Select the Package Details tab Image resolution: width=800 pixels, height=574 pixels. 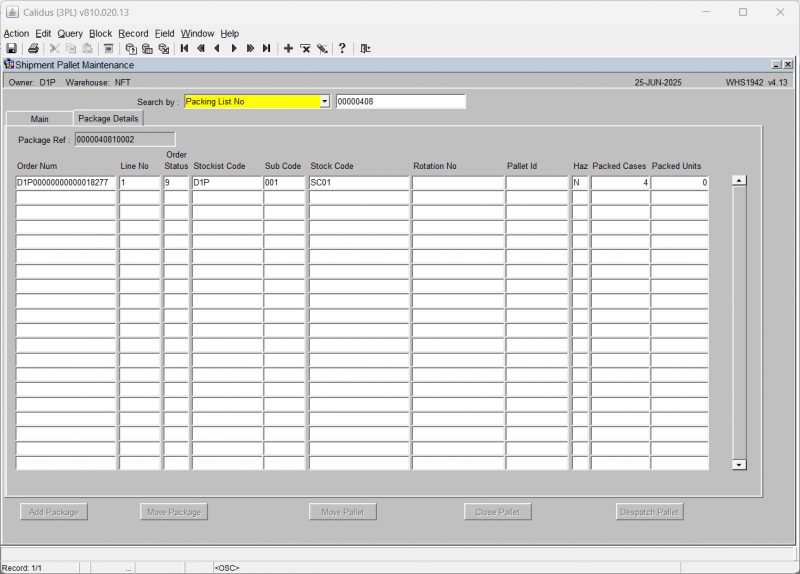(108, 118)
